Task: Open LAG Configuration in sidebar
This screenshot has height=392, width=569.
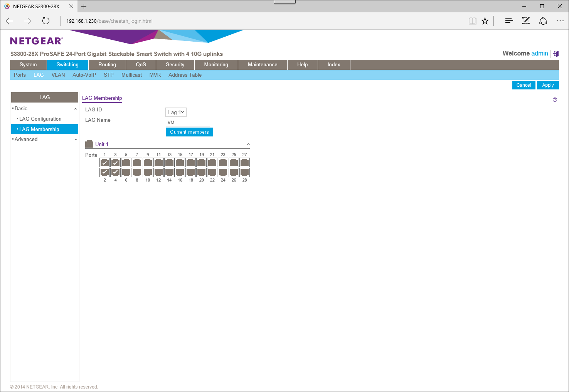Action: [x=40, y=119]
